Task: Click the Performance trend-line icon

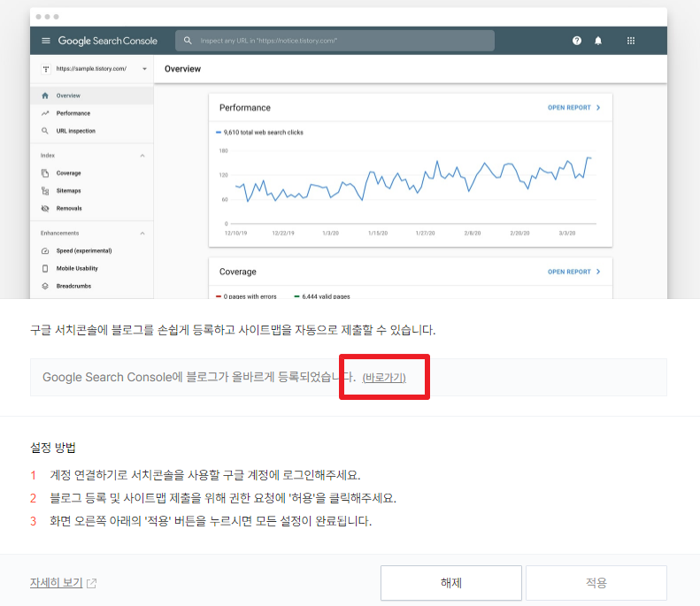Action: [x=45, y=113]
